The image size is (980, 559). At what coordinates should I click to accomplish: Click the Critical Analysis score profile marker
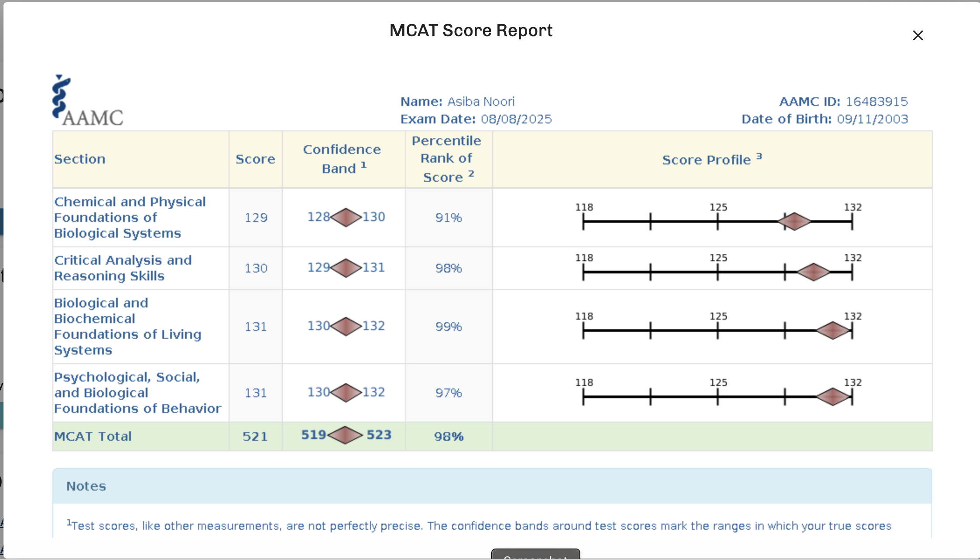(813, 272)
